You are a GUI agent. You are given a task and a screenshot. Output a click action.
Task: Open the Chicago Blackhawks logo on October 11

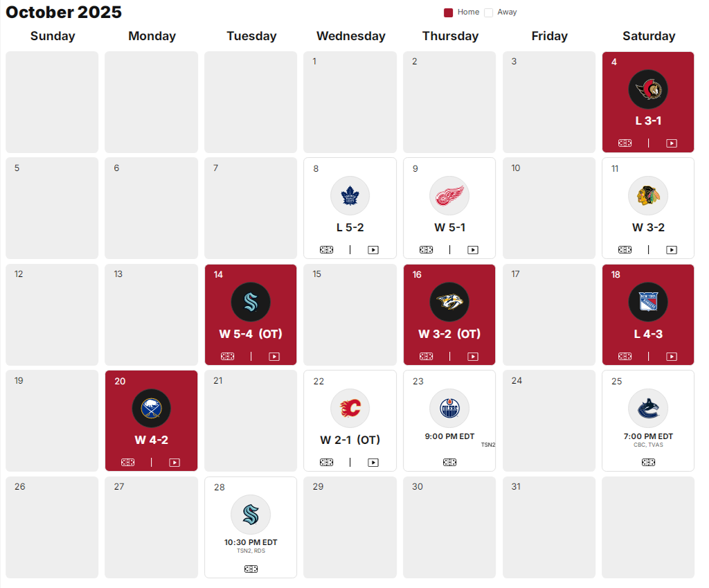pyautogui.click(x=648, y=195)
